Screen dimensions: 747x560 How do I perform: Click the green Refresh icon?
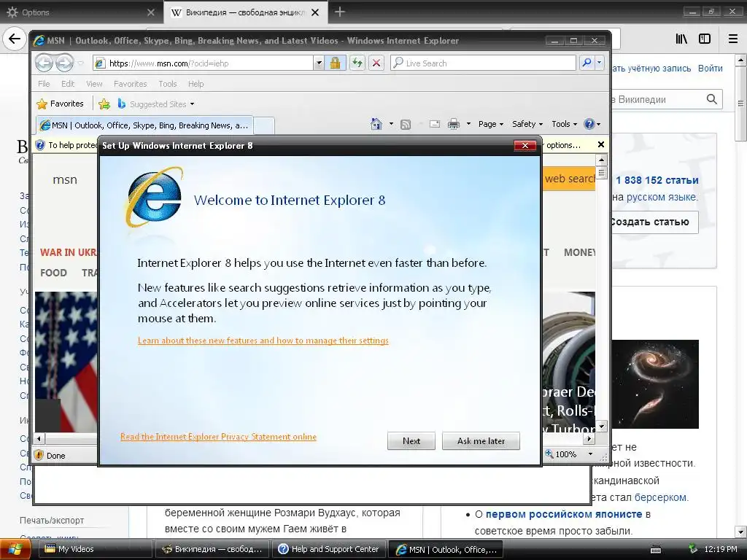click(x=357, y=63)
